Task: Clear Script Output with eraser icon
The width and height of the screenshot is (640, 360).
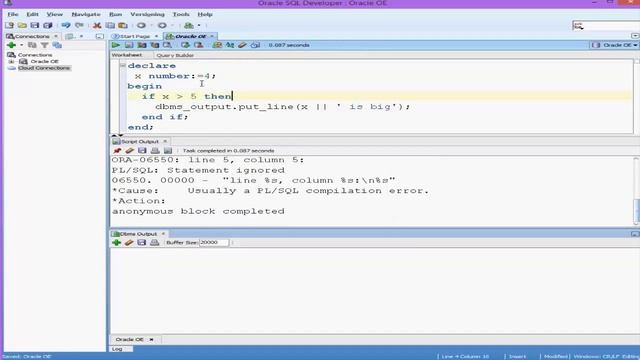Action: (x=129, y=151)
